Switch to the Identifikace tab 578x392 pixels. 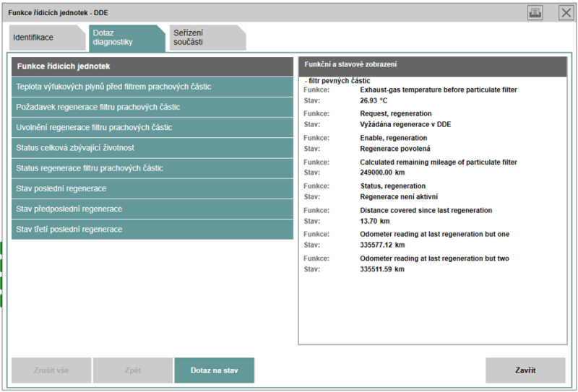point(47,38)
